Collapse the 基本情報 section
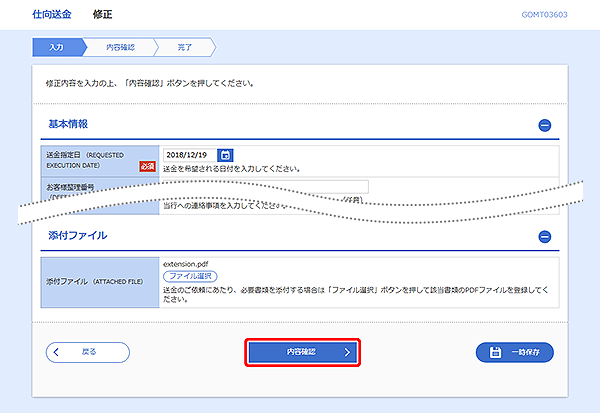 pyautogui.click(x=544, y=126)
